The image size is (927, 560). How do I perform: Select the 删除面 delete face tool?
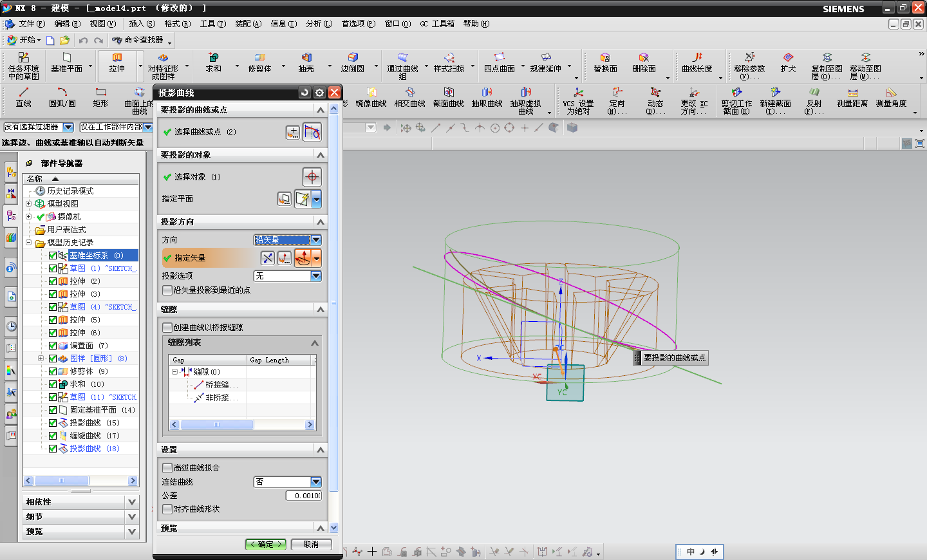tap(644, 63)
